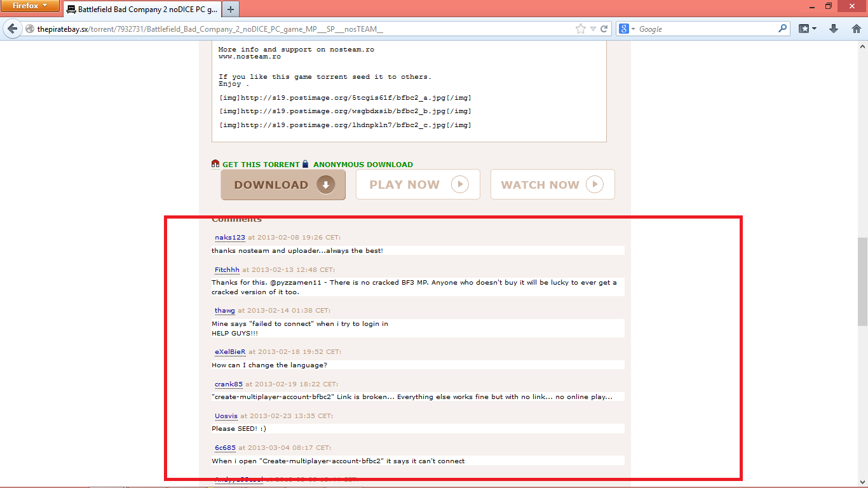Go back to the previous page

tap(13, 29)
